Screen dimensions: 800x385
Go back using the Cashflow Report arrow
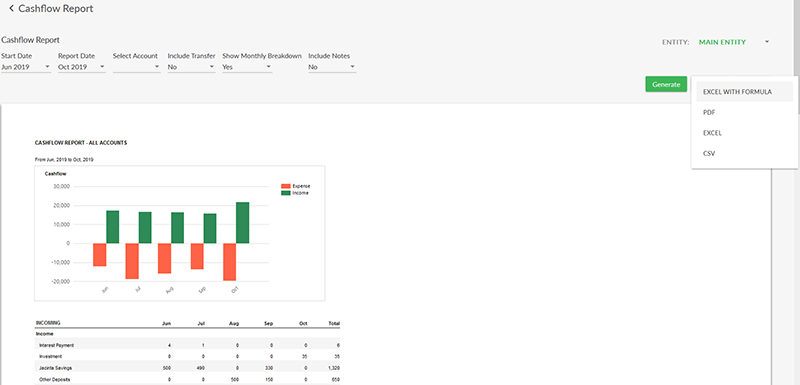coord(11,9)
